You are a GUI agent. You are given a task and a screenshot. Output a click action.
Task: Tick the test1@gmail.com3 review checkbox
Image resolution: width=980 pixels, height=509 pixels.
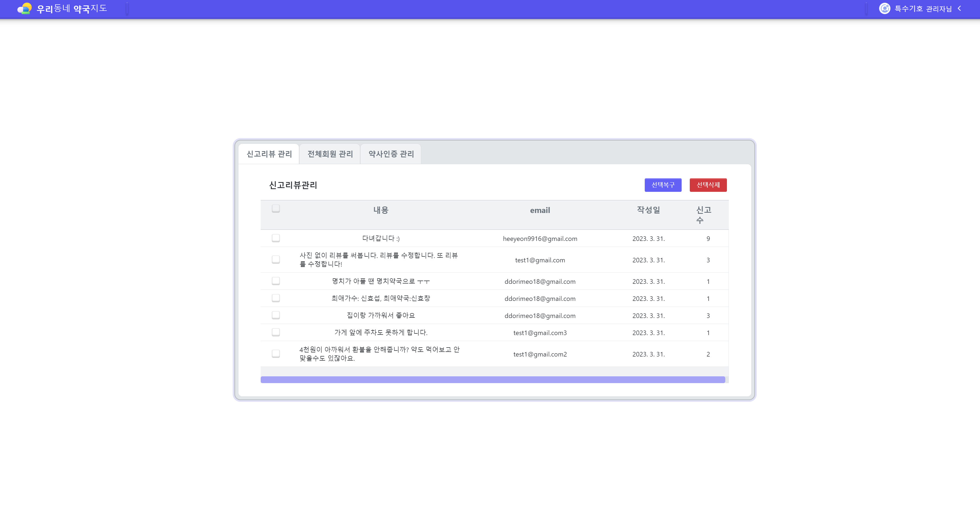tap(276, 332)
